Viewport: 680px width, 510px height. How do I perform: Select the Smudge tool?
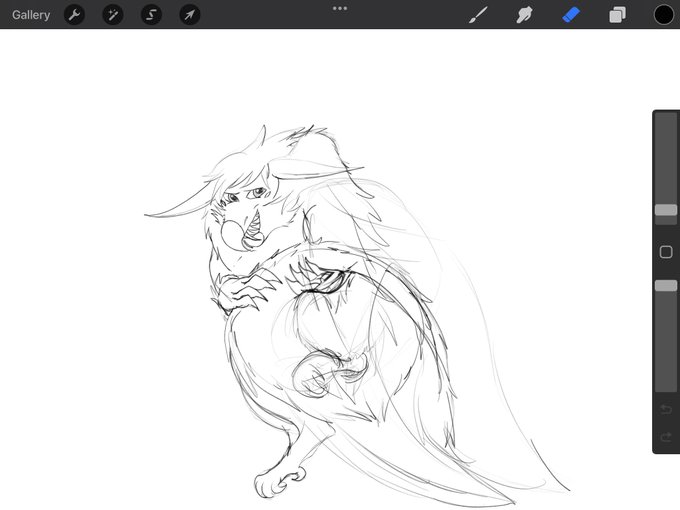524,15
